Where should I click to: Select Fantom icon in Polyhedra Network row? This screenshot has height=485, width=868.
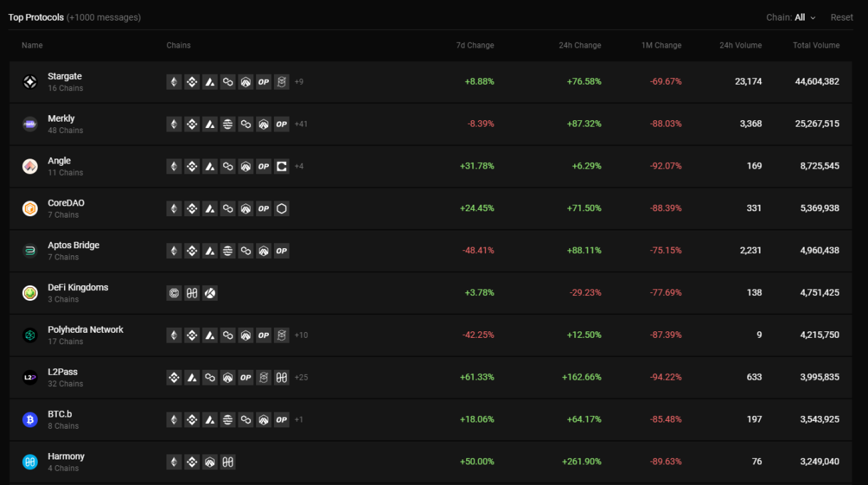coord(282,335)
